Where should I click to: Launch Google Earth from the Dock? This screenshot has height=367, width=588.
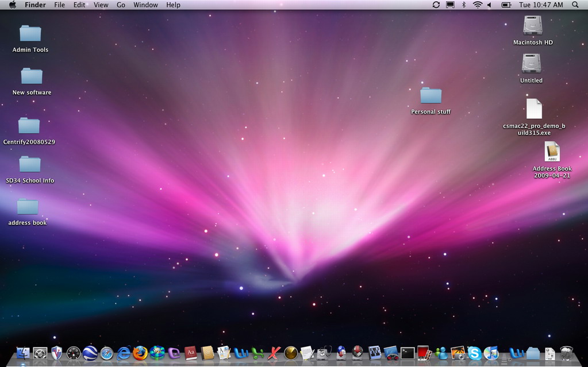[90, 353]
